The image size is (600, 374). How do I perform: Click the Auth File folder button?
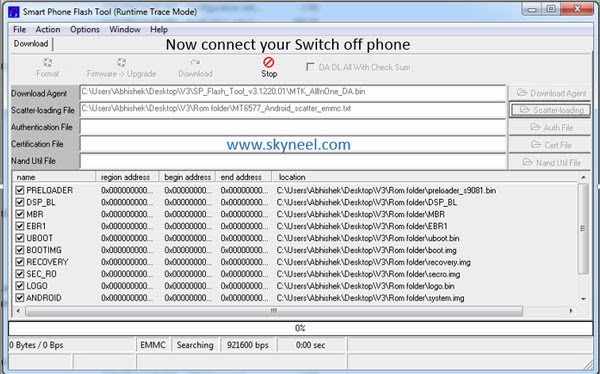click(x=550, y=127)
